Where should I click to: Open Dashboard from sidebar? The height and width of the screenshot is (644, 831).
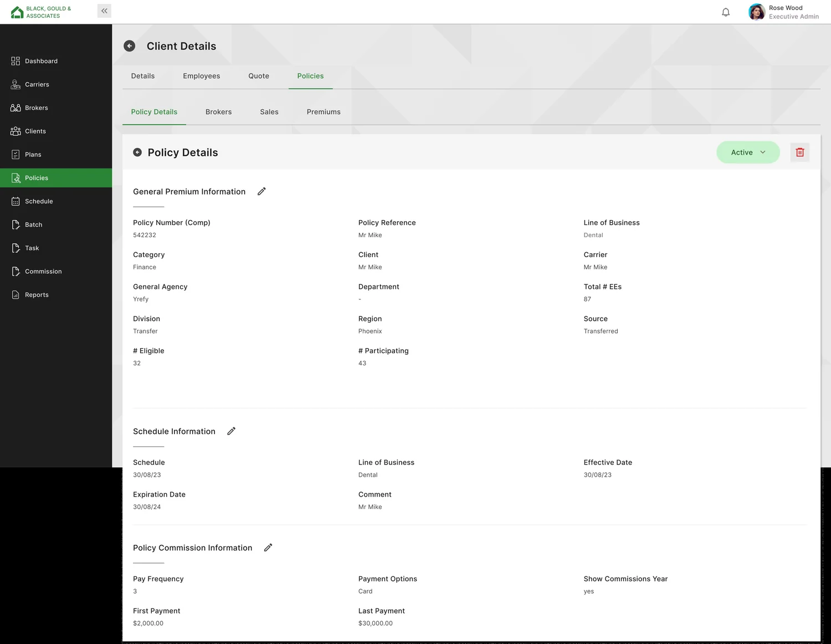pos(56,61)
